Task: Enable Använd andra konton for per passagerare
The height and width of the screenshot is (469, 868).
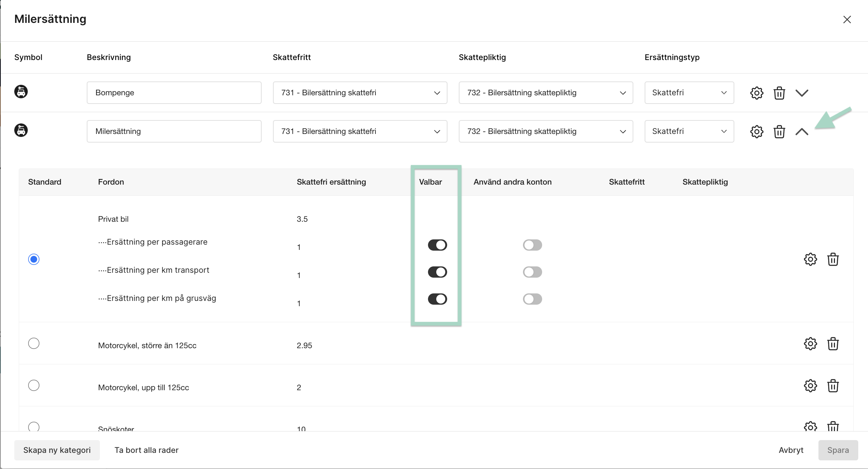Action: 532,245
